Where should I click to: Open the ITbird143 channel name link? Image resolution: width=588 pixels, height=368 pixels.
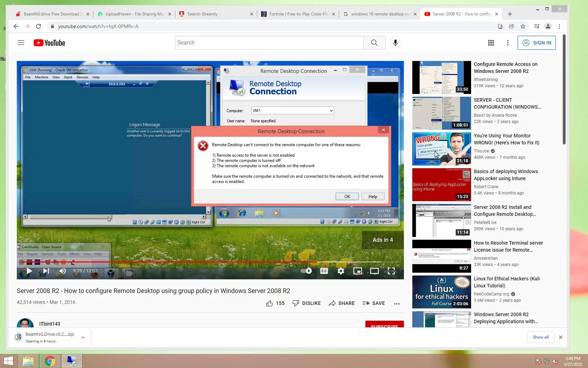[x=50, y=324]
